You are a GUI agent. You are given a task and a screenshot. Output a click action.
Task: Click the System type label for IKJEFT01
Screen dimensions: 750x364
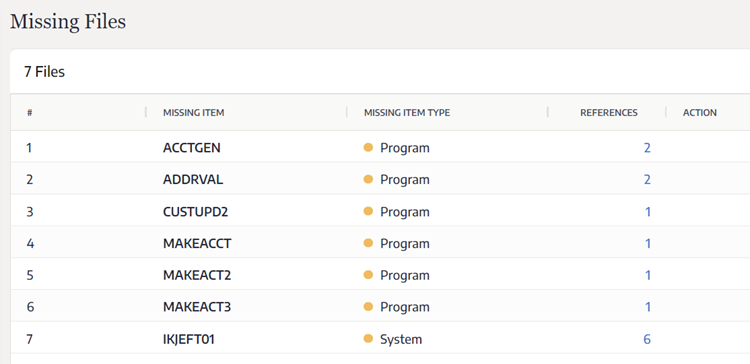pyautogui.click(x=401, y=339)
